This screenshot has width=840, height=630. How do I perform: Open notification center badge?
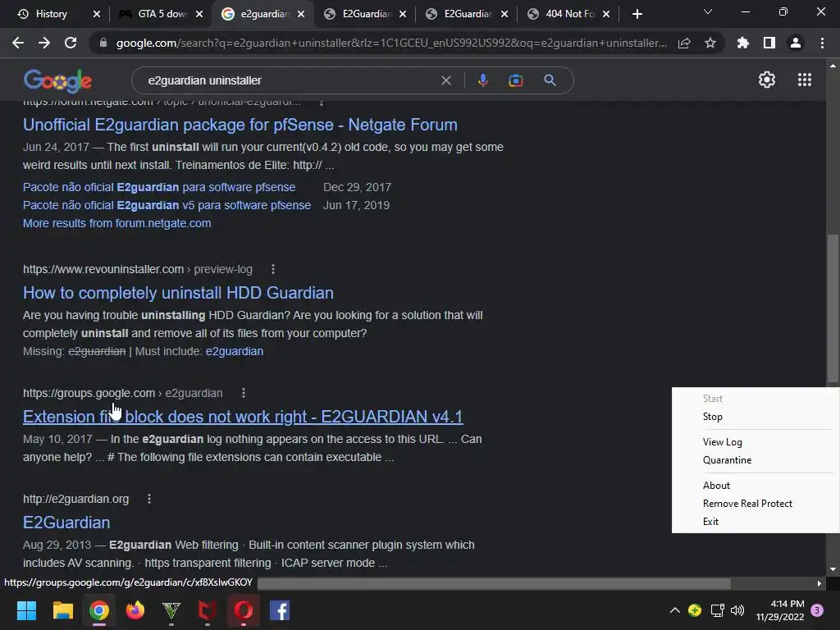tap(818, 610)
